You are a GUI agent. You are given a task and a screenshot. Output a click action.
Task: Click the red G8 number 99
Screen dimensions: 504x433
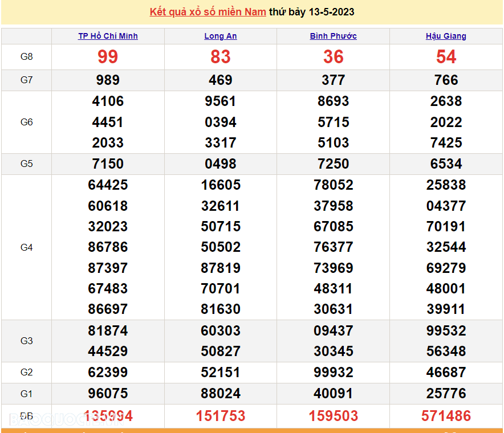pos(108,57)
